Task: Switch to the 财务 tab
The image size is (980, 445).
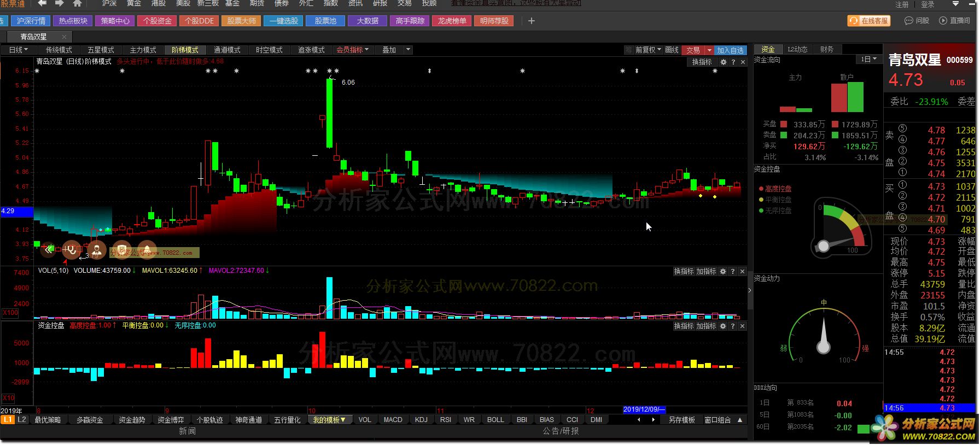Action: point(827,49)
